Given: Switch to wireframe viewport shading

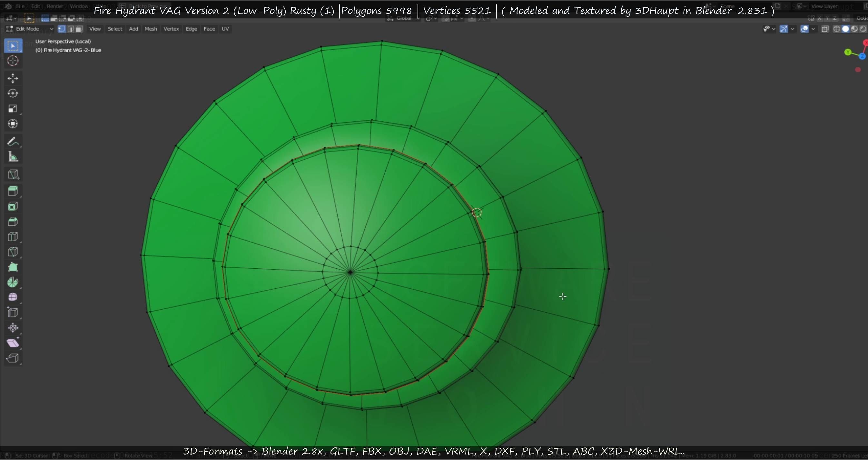Looking at the screenshot, I should coord(836,29).
